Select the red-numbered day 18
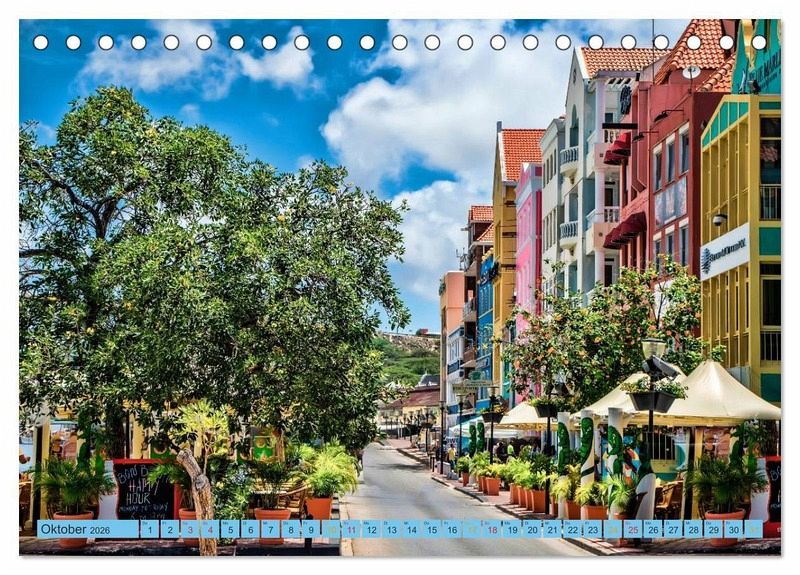 [x=492, y=529]
